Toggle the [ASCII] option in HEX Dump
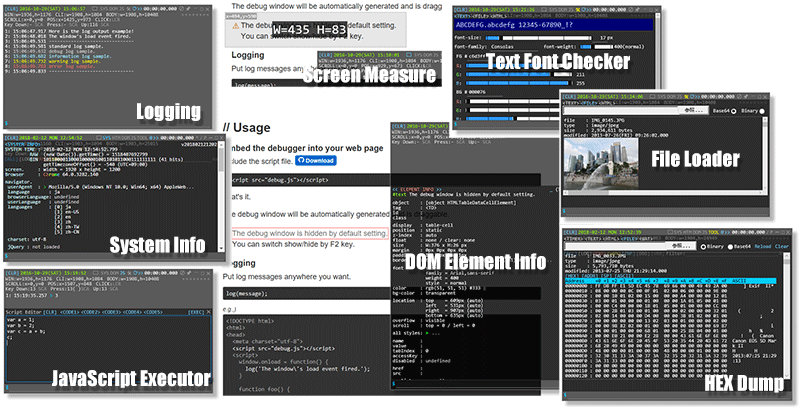Viewport: 800px width, 409px height. (x=624, y=276)
